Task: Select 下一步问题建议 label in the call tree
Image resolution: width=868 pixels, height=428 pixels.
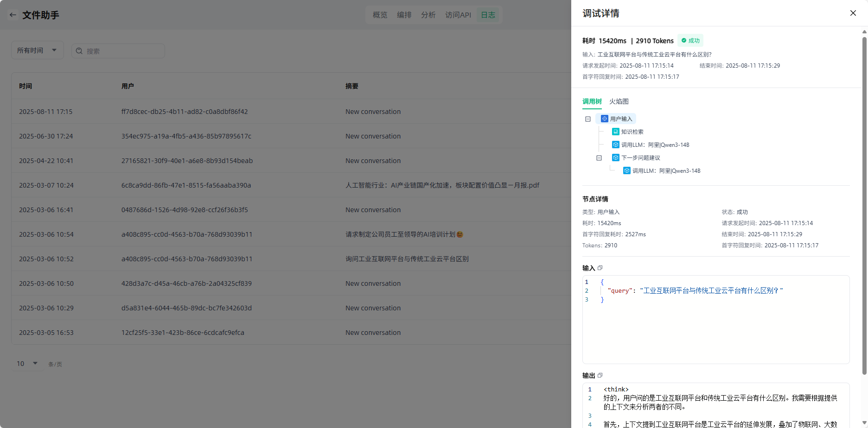Action: click(641, 157)
